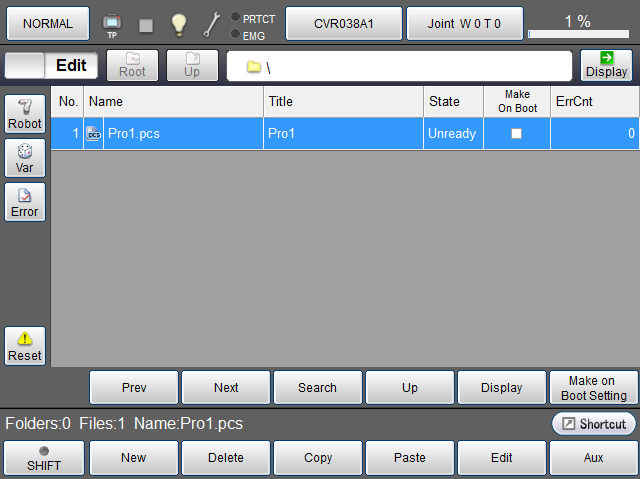Open the CVR038A1 robot selector

344,23
